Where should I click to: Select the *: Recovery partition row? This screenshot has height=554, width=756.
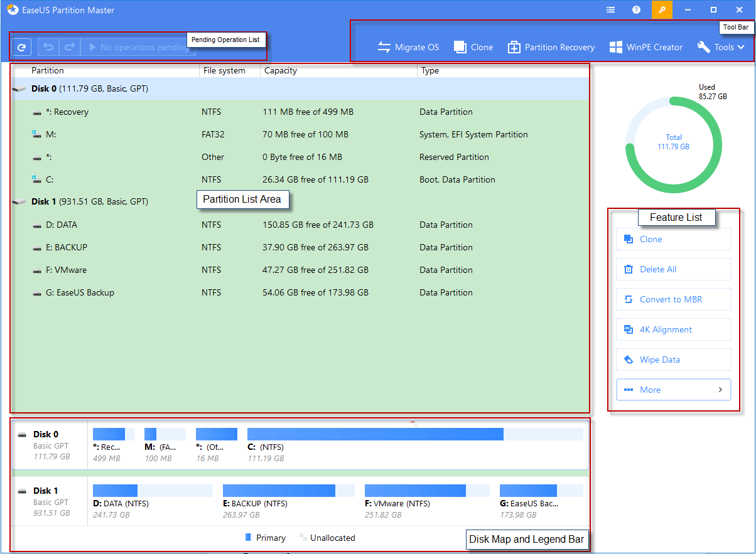300,112
